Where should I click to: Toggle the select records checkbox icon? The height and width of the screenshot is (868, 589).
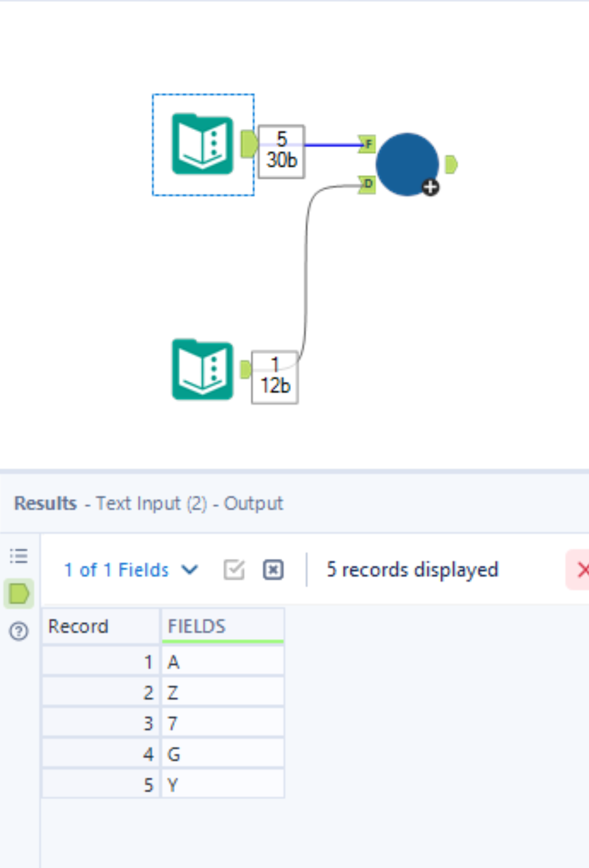tap(234, 569)
